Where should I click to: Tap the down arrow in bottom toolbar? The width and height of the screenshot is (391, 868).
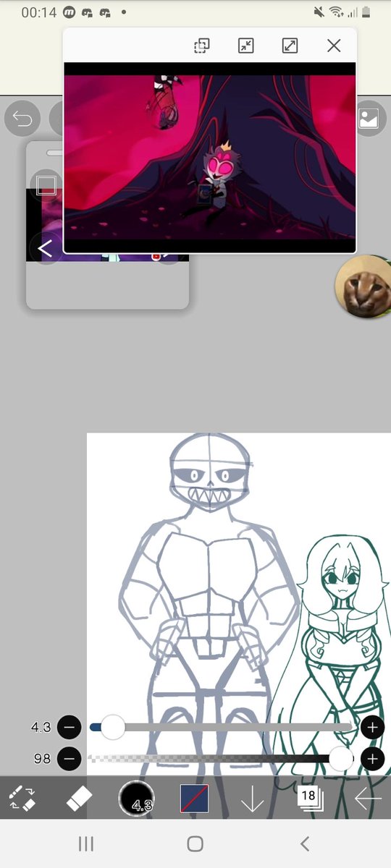[x=252, y=799]
